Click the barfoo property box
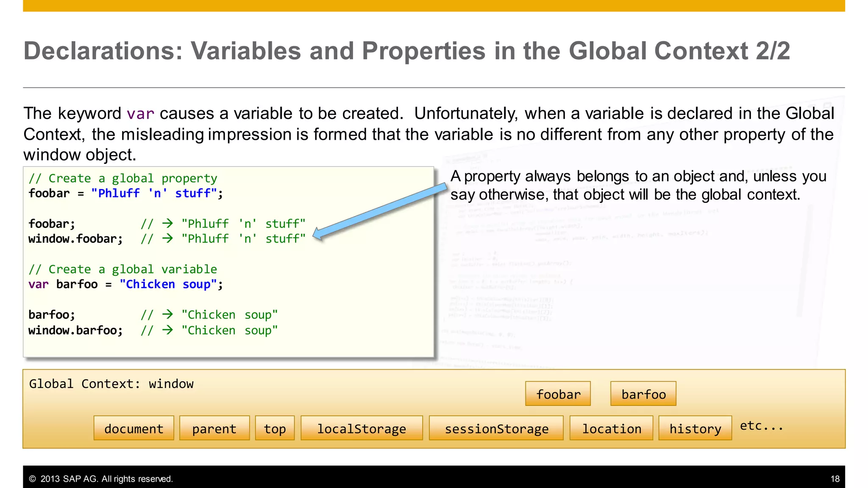Image resolution: width=868 pixels, height=488 pixels. click(643, 394)
